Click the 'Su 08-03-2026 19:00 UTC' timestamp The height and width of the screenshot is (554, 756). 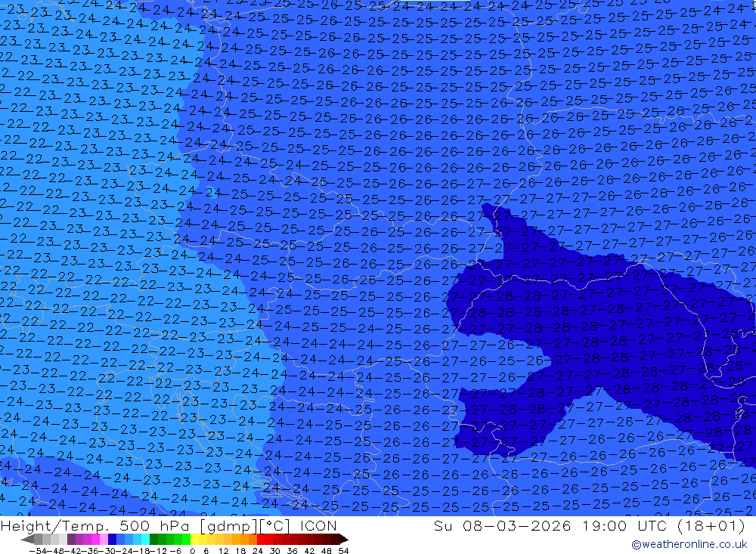[550, 525]
